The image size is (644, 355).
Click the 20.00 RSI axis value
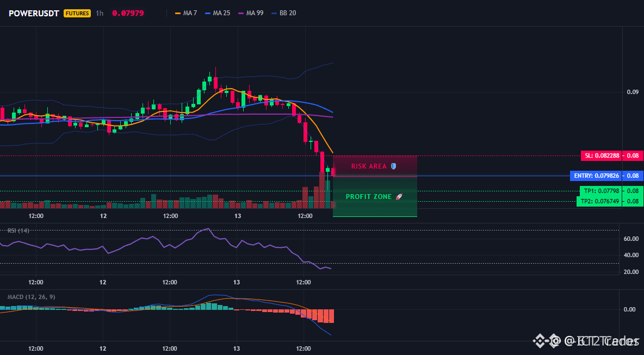(x=631, y=272)
